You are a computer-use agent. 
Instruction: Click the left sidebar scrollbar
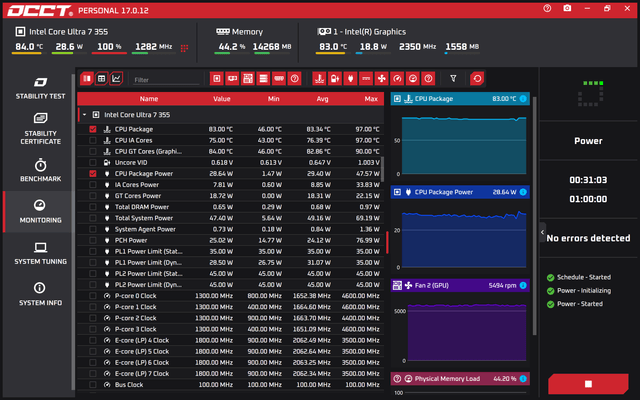[x=73, y=232]
